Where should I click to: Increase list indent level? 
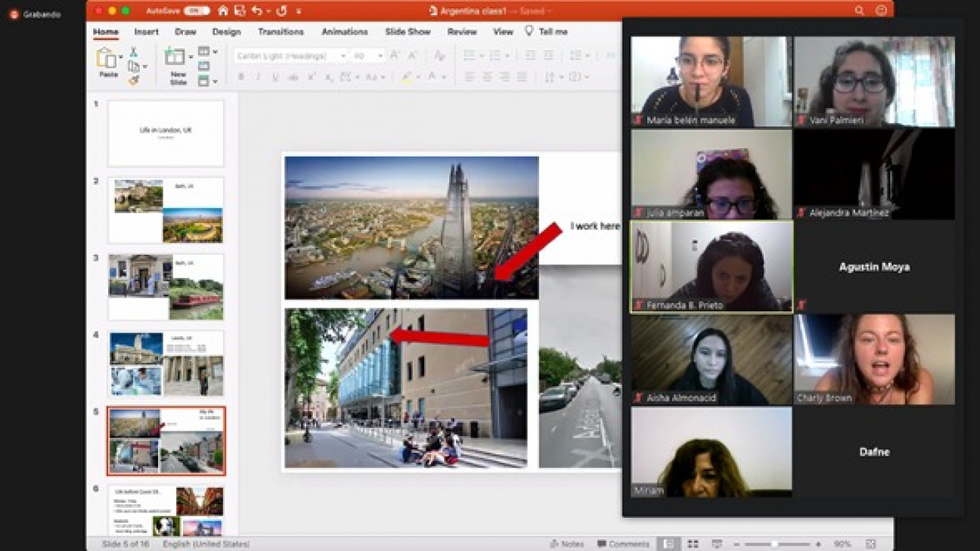549,56
